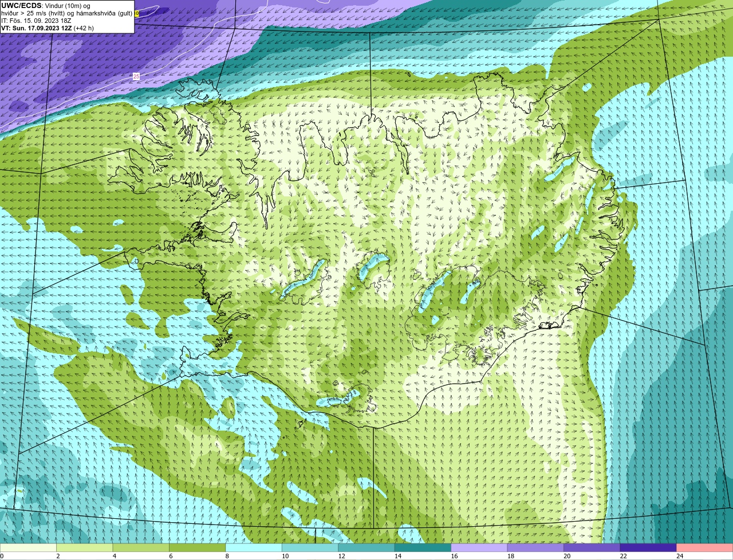Image resolution: width=733 pixels, height=560 pixels.
Task: Click the legend tick label '12'
Action: pyautogui.click(x=341, y=556)
